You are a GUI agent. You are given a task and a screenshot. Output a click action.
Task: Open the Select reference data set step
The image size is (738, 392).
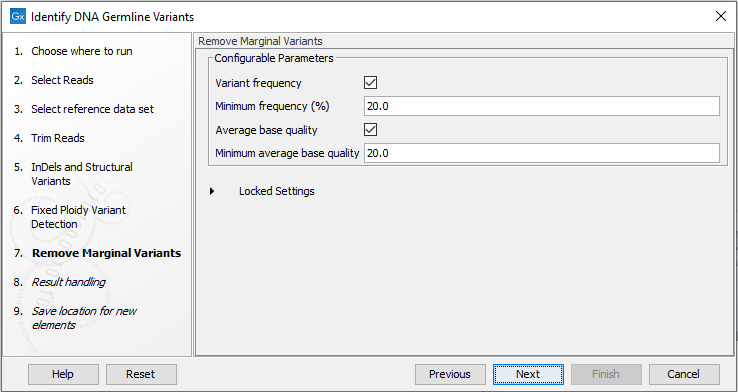pos(92,109)
